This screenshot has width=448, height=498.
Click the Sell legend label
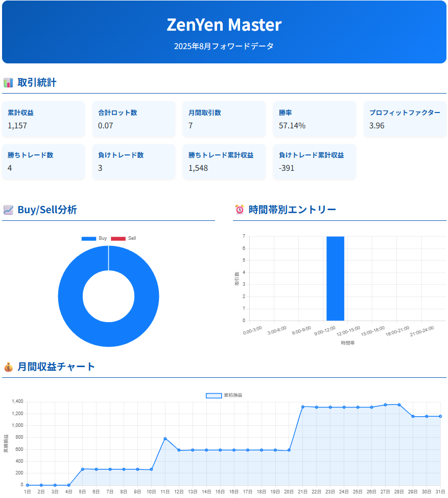tap(132, 238)
